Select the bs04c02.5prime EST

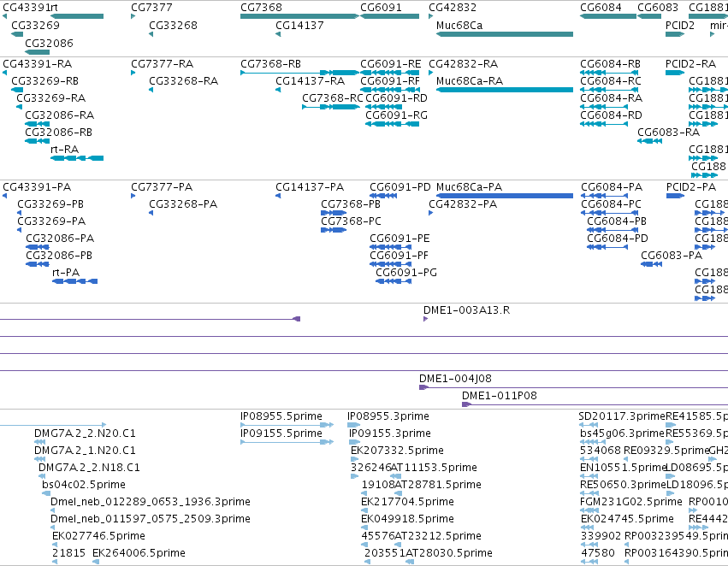46,493
